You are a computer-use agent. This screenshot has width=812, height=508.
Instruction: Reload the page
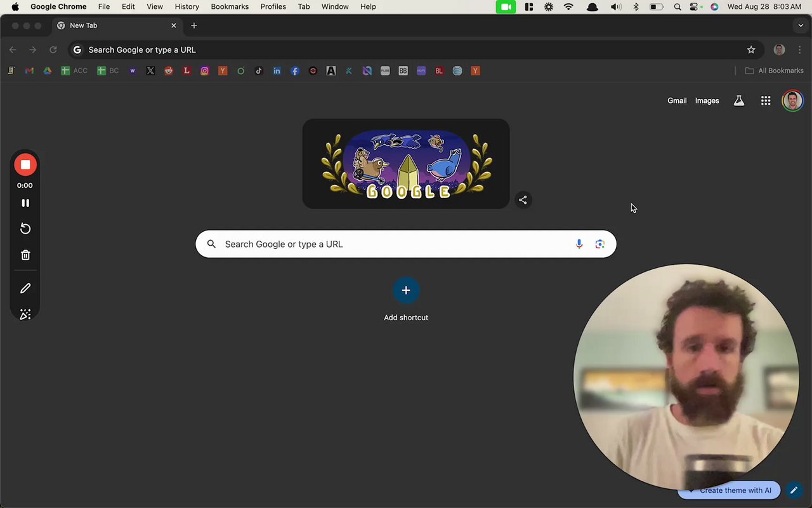pos(53,50)
